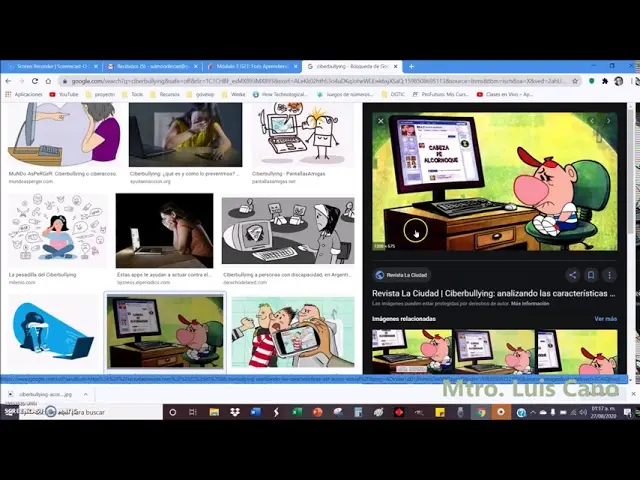Open the downloaded ciberbullying jpg file
The width and height of the screenshot is (640, 480).
point(45,394)
